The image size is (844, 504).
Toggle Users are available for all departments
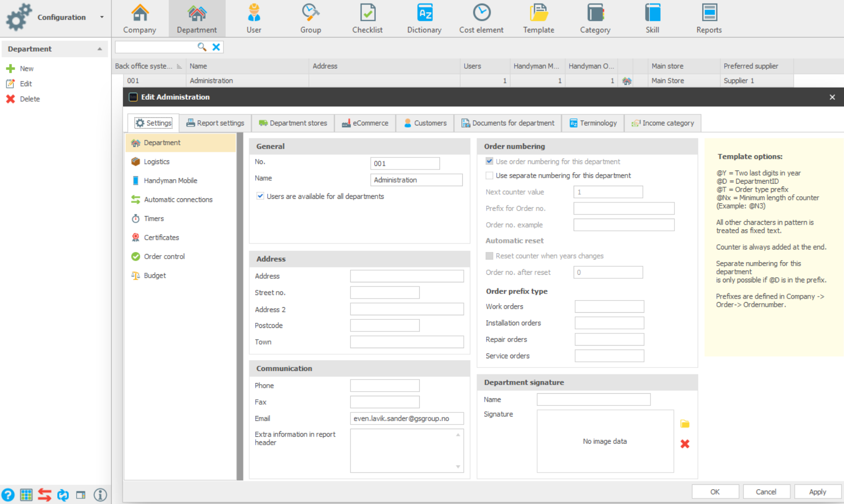pos(260,196)
